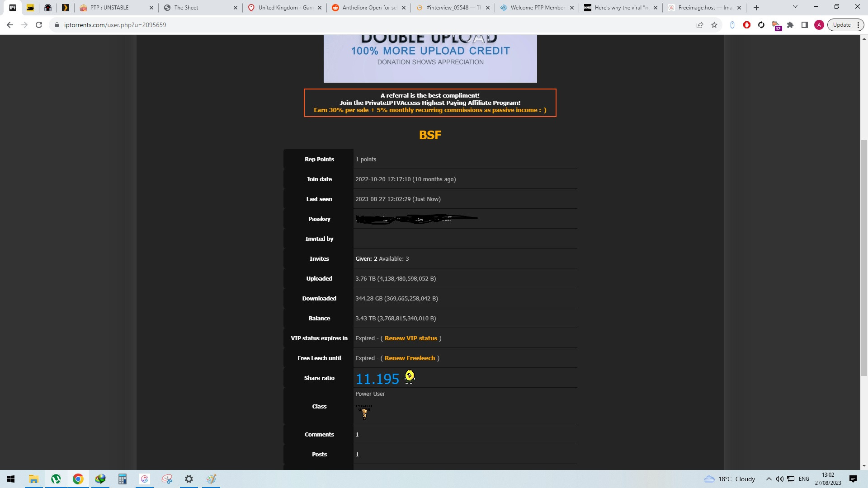The width and height of the screenshot is (868, 488).
Task: Click the browser reload page icon
Action: (39, 25)
